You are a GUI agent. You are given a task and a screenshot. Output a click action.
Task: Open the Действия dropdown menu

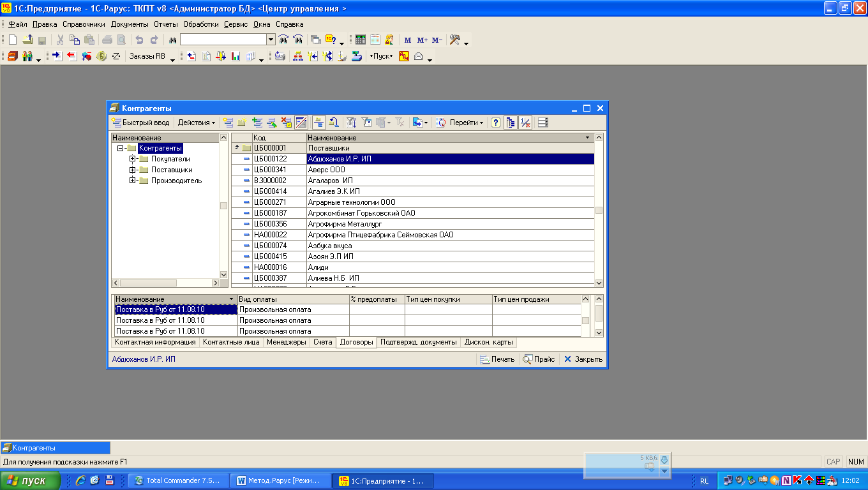coord(197,122)
